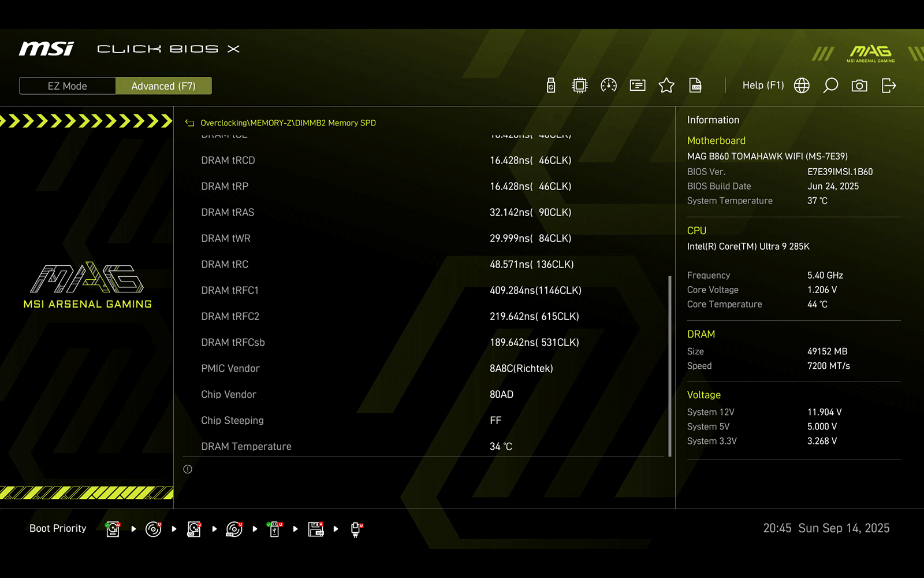Image resolution: width=924 pixels, height=578 pixels.
Task: Open the board explorer card icon
Action: [x=638, y=86]
